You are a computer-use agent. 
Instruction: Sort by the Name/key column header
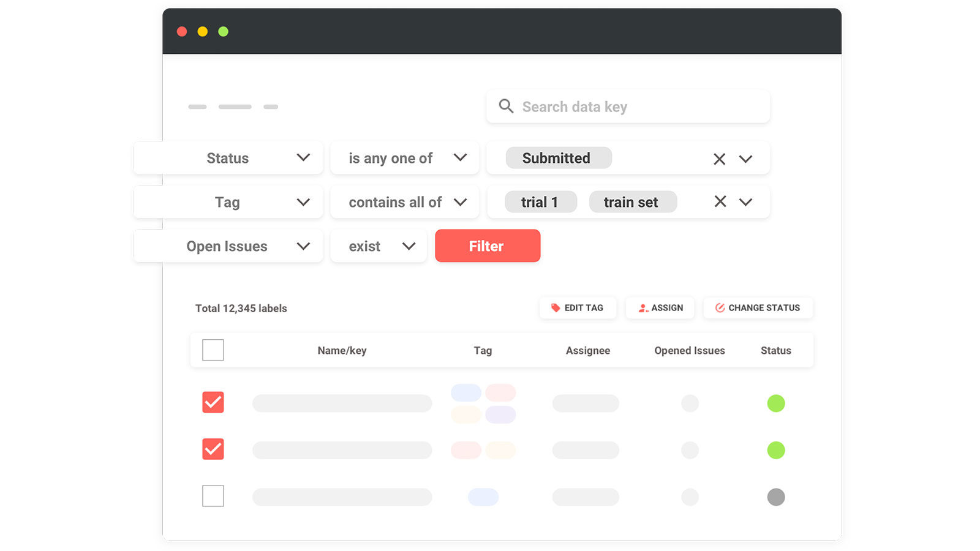(342, 351)
